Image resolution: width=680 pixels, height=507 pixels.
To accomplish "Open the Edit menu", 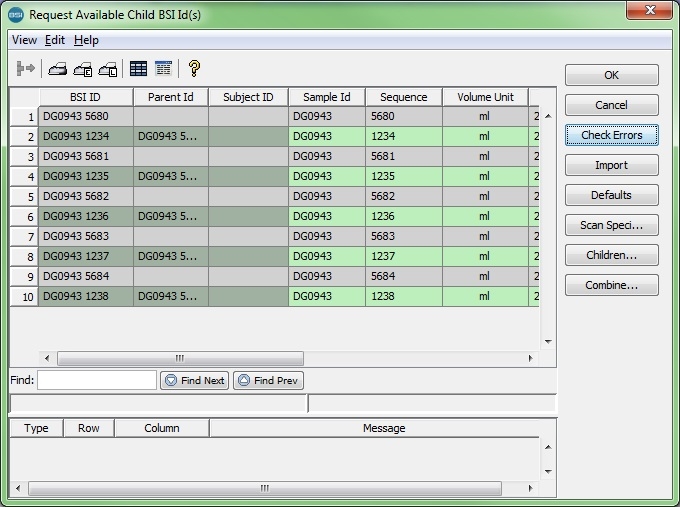I will click(54, 40).
